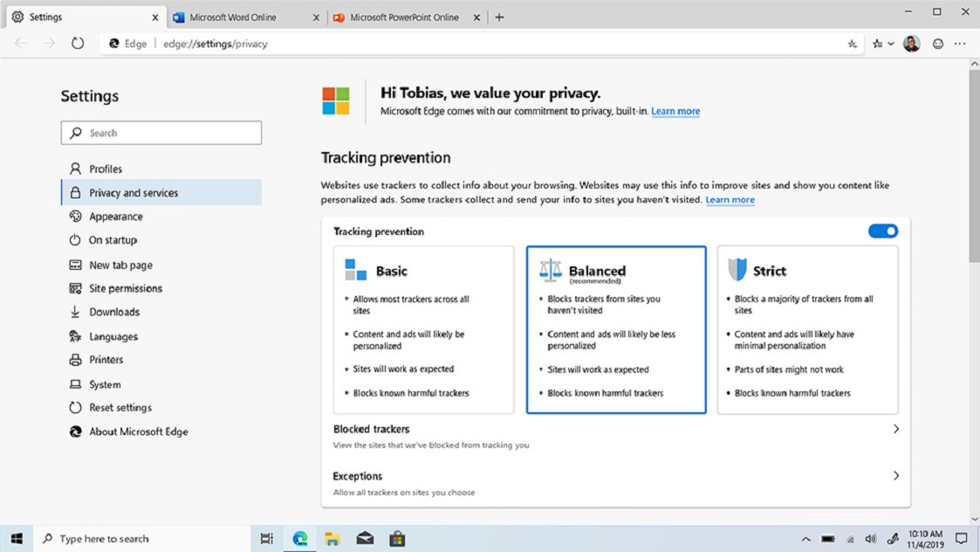
Task: Click the Send feedback smiley icon
Action: pos(936,43)
